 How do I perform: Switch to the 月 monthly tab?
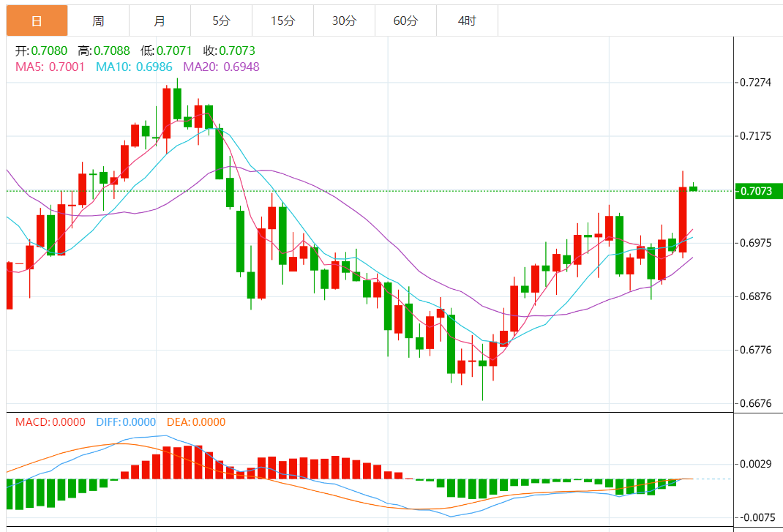coord(160,20)
